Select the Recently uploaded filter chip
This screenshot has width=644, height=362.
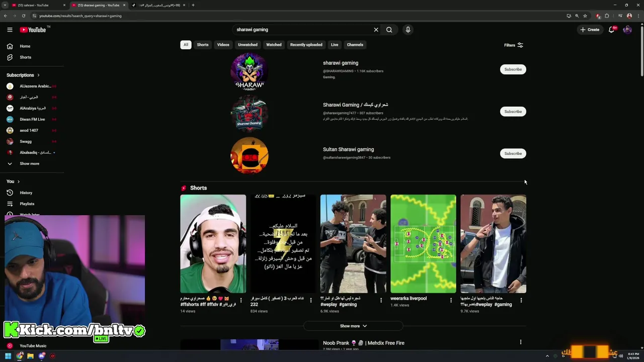(x=306, y=45)
